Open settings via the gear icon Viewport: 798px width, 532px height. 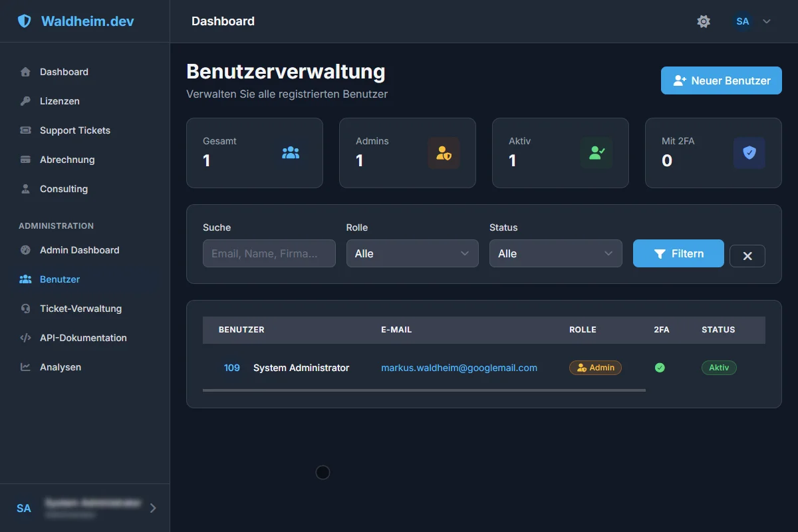[x=704, y=21]
